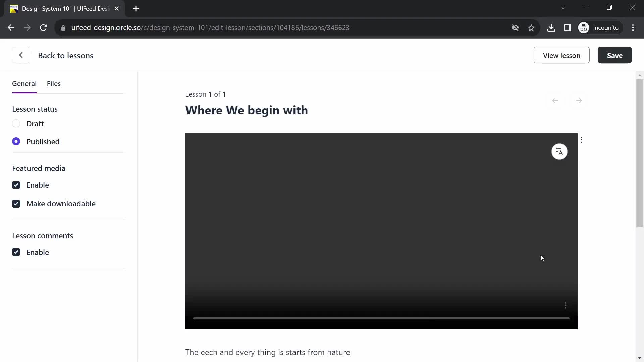This screenshot has width=644, height=362.
Task: Click the View lesson button
Action: pos(562,55)
